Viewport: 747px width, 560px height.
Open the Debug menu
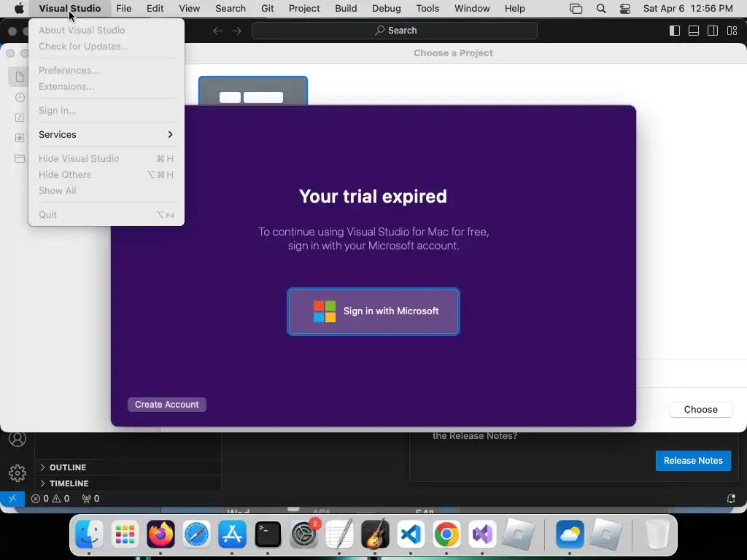[x=386, y=9]
